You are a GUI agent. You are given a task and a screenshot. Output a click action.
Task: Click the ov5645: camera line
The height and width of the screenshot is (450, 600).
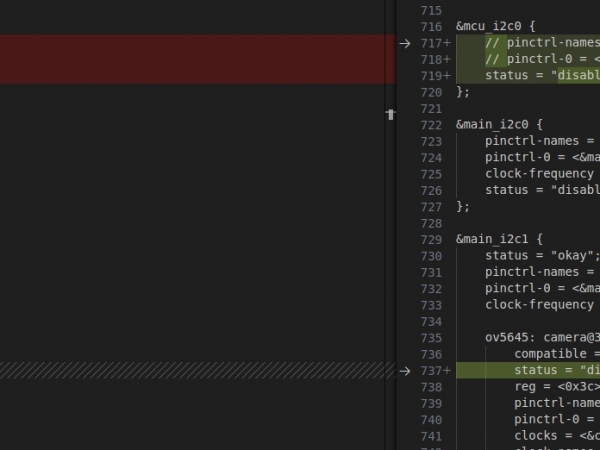point(541,338)
